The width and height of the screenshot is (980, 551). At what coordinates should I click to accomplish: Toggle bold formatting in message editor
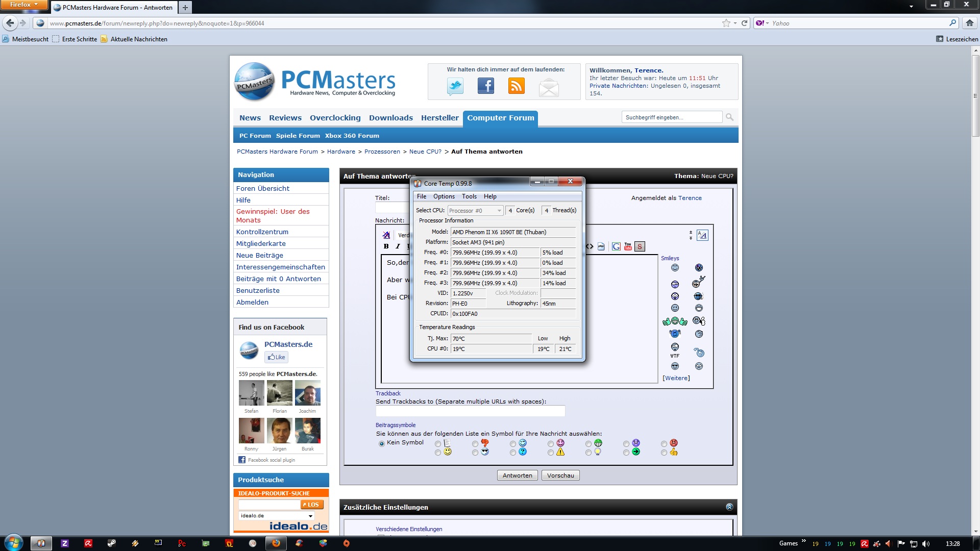[386, 246]
